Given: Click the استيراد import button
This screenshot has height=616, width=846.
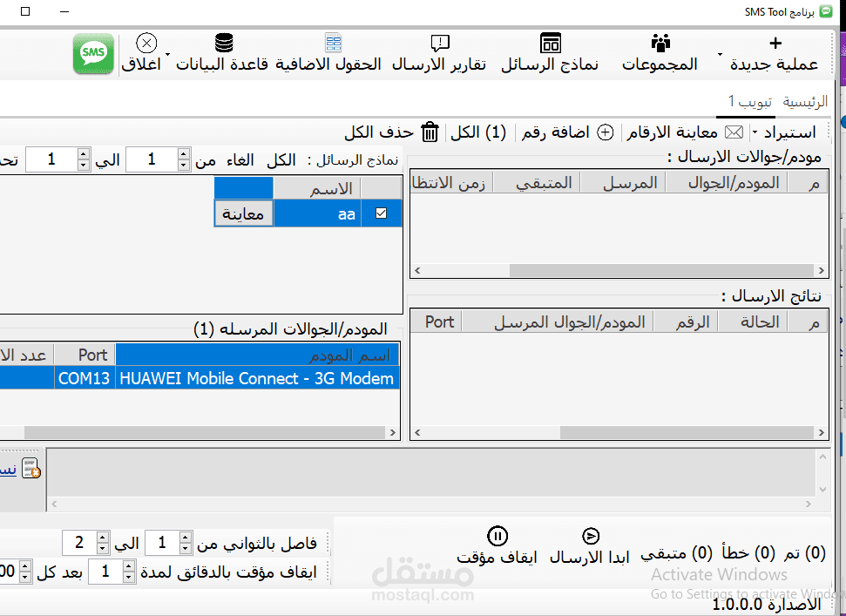Looking at the screenshot, I should pyautogui.click(x=789, y=132).
